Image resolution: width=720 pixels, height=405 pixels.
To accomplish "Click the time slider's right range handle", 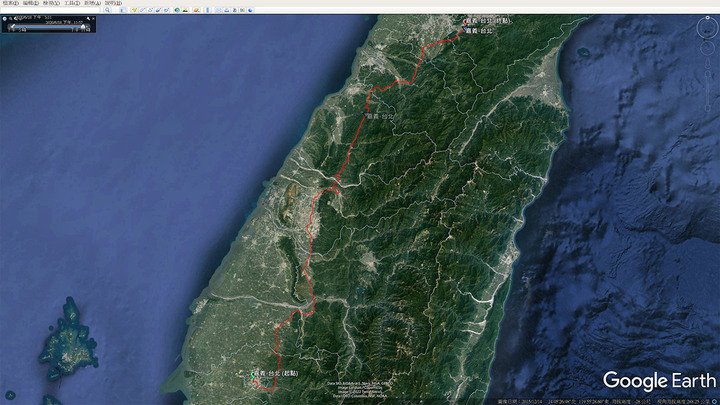I will (x=83, y=26).
